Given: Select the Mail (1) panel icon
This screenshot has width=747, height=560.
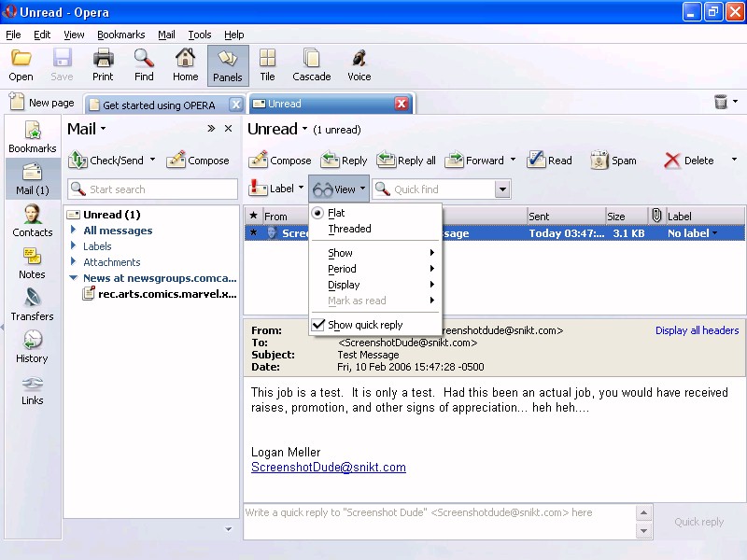Looking at the screenshot, I should point(33,179).
